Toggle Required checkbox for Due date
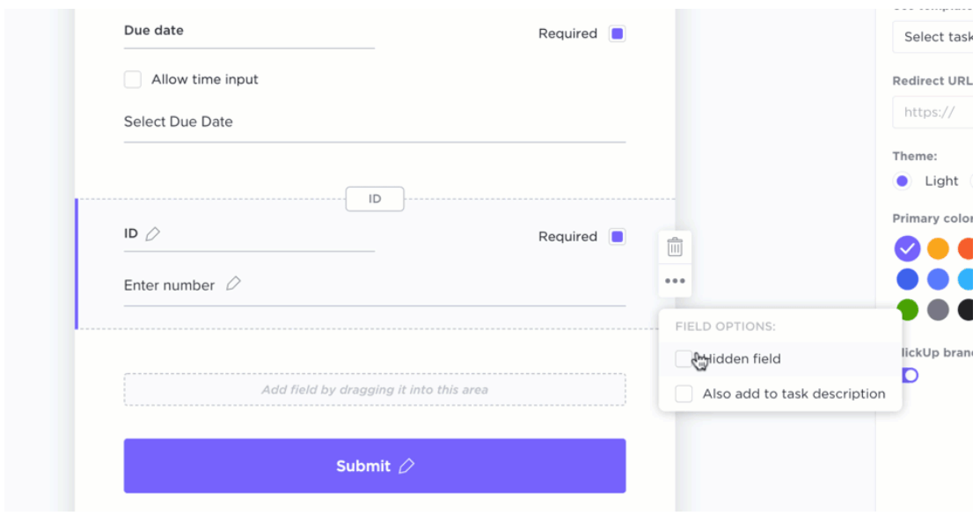 click(x=618, y=33)
